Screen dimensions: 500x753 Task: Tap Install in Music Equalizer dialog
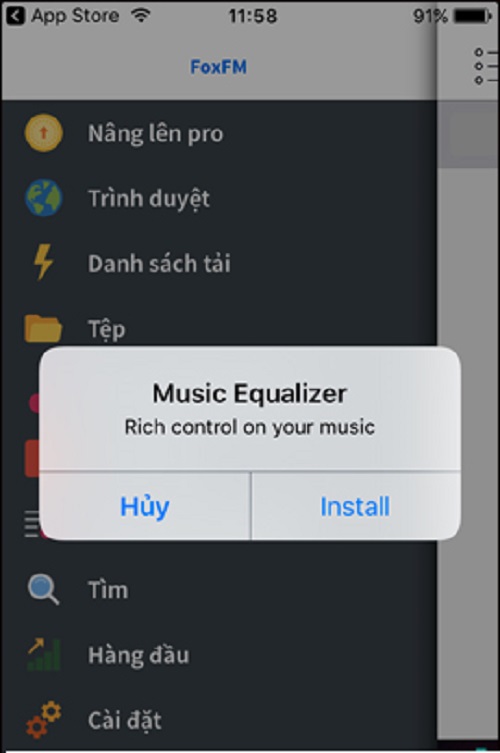click(355, 506)
